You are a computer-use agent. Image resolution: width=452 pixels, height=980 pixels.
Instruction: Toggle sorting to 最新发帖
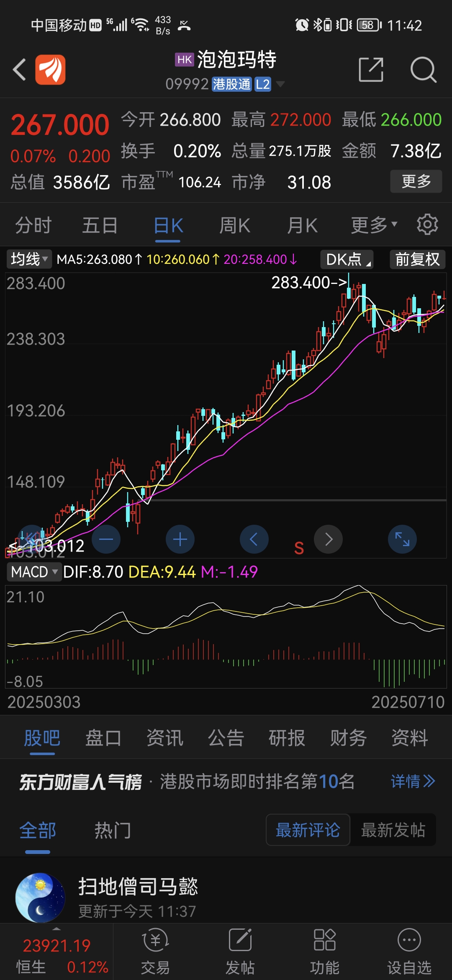(x=393, y=830)
